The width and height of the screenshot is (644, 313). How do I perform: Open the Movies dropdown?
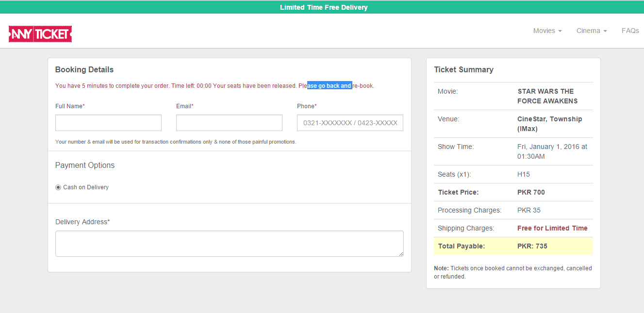point(544,31)
